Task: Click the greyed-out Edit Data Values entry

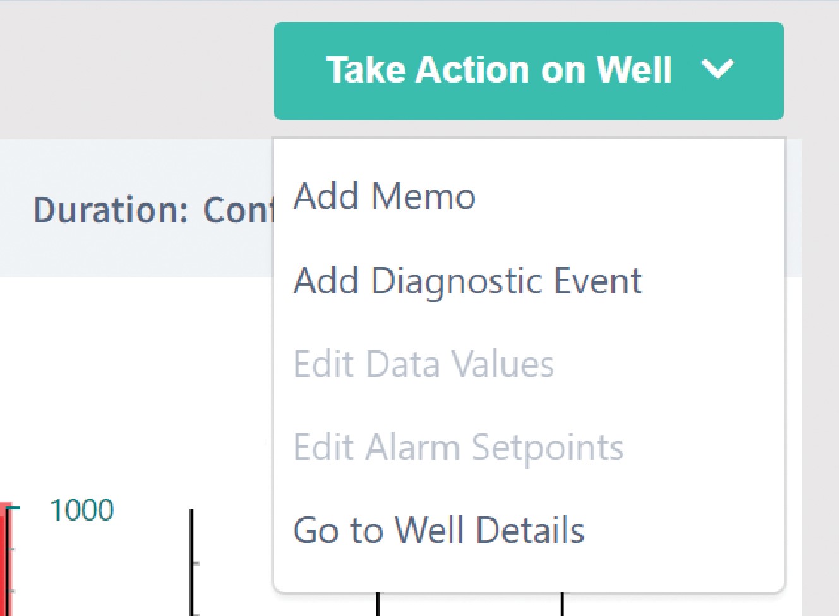Action: click(424, 364)
